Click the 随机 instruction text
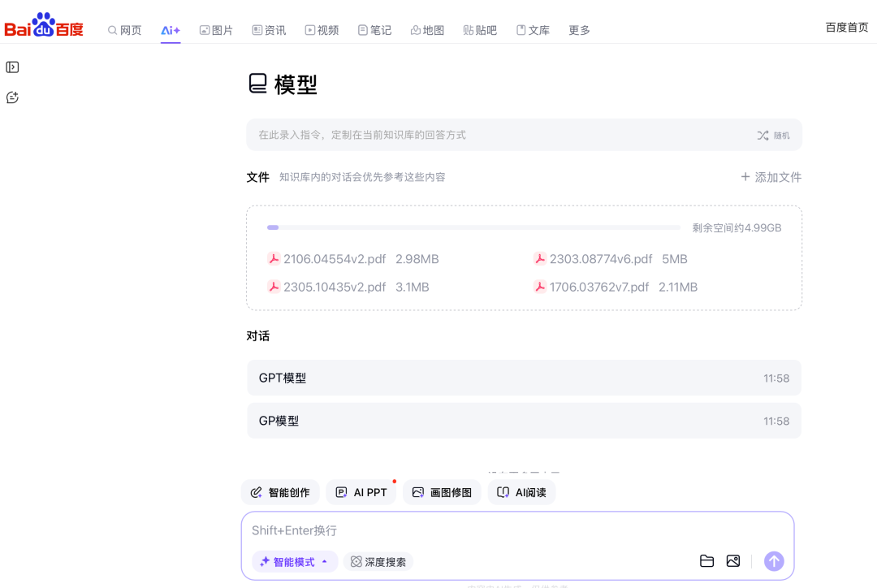This screenshot has width=877, height=588. [781, 136]
